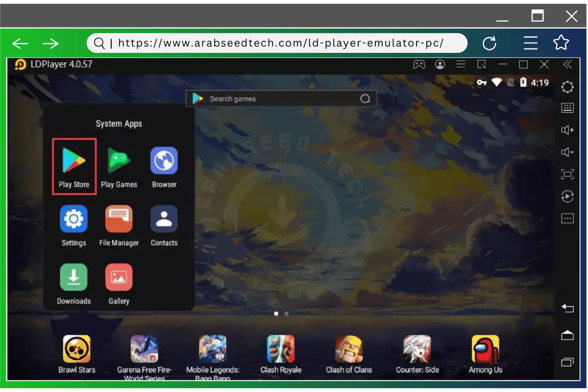588x392 pixels.
Task: Open the Play Store app
Action: click(x=73, y=160)
